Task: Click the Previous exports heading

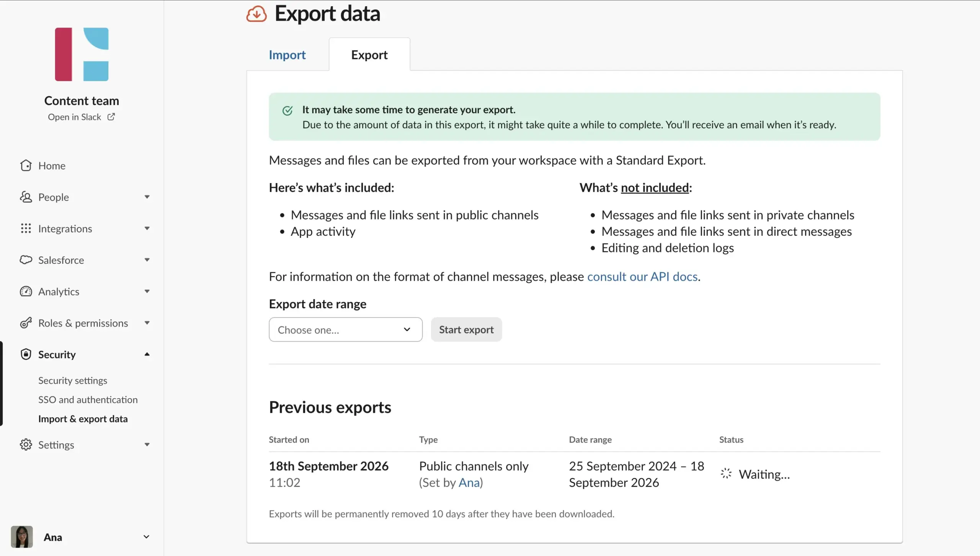Action: [x=330, y=407]
